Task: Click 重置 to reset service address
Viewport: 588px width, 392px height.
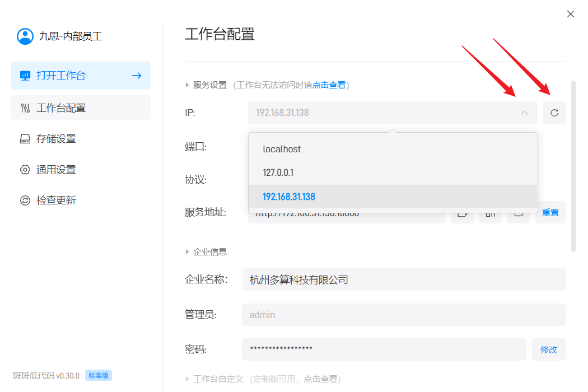Action: coord(550,213)
